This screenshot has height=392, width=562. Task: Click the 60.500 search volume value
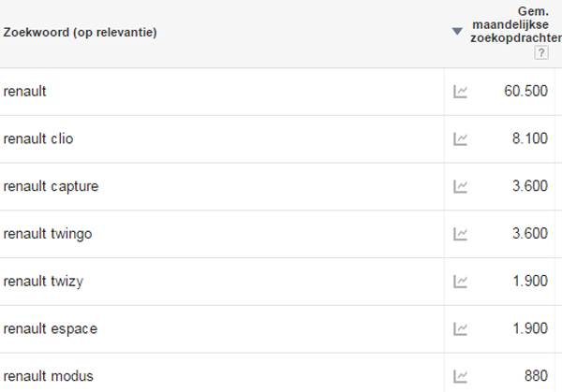pos(525,91)
